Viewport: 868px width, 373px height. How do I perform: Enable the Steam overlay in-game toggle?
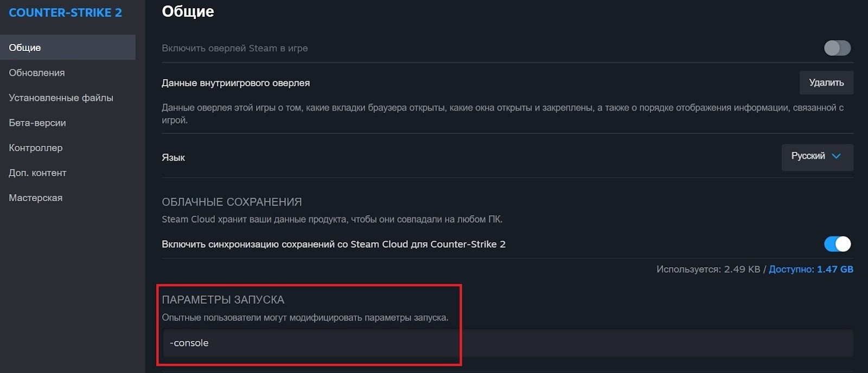pyautogui.click(x=837, y=48)
